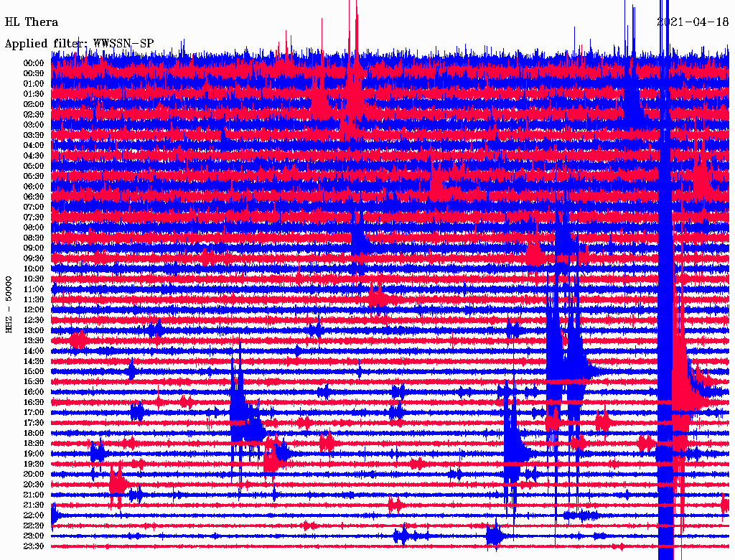Viewport: 735px width, 560px height.
Task: Select the 22:30 time label
Action: pos(34,526)
